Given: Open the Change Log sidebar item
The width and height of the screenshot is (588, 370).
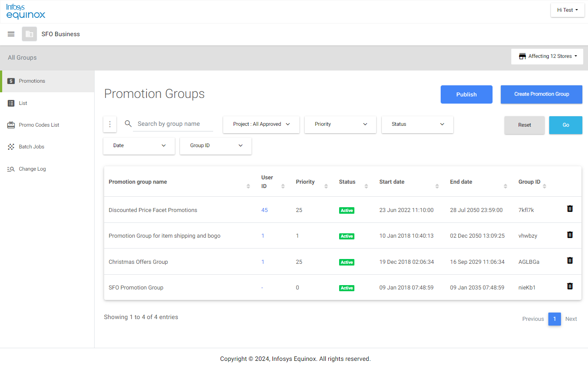Looking at the screenshot, I should [32, 169].
